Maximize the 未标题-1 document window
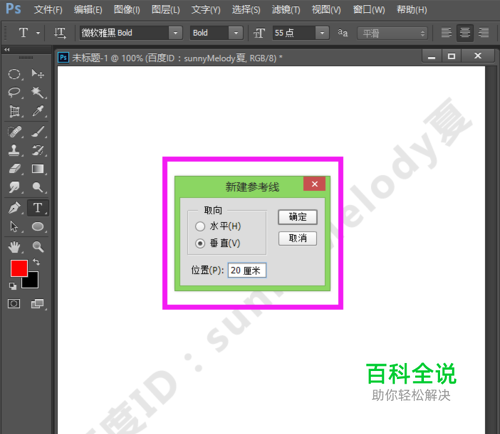Viewport: 500px width, 434px height. tap(451, 56)
